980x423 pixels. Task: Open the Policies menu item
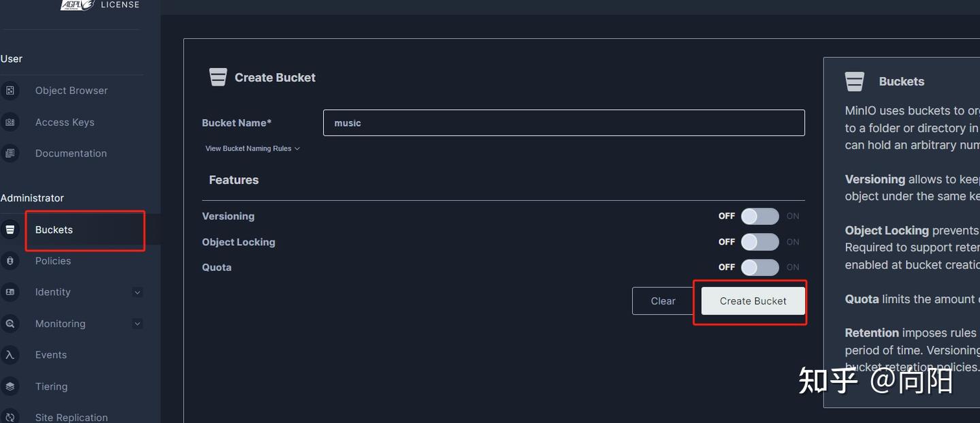tap(53, 261)
